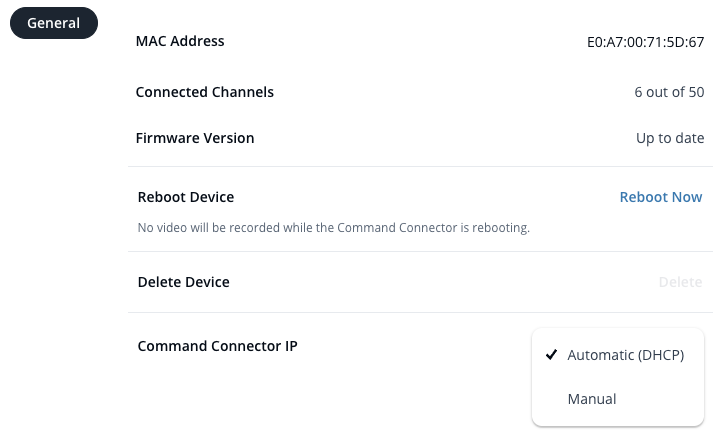The width and height of the screenshot is (716, 432).
Task: Select the General tab
Action: pos(54,23)
